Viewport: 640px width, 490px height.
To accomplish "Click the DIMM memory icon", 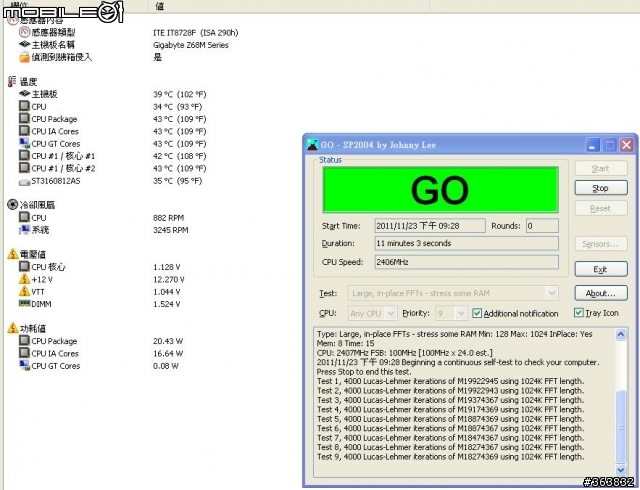I will [x=24, y=303].
